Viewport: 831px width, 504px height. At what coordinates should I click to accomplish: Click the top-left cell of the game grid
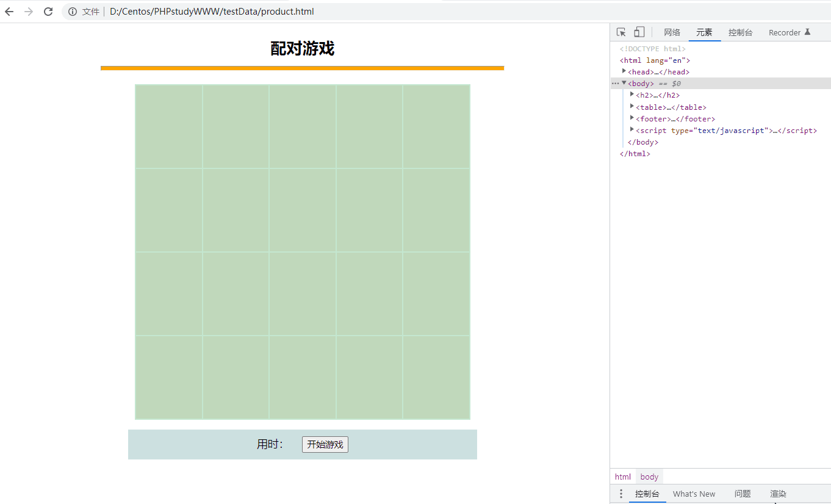pos(169,126)
